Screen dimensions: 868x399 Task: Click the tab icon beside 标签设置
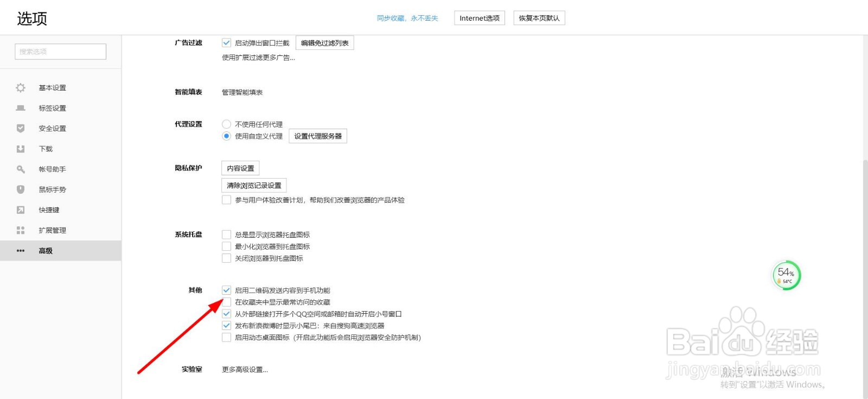point(21,108)
